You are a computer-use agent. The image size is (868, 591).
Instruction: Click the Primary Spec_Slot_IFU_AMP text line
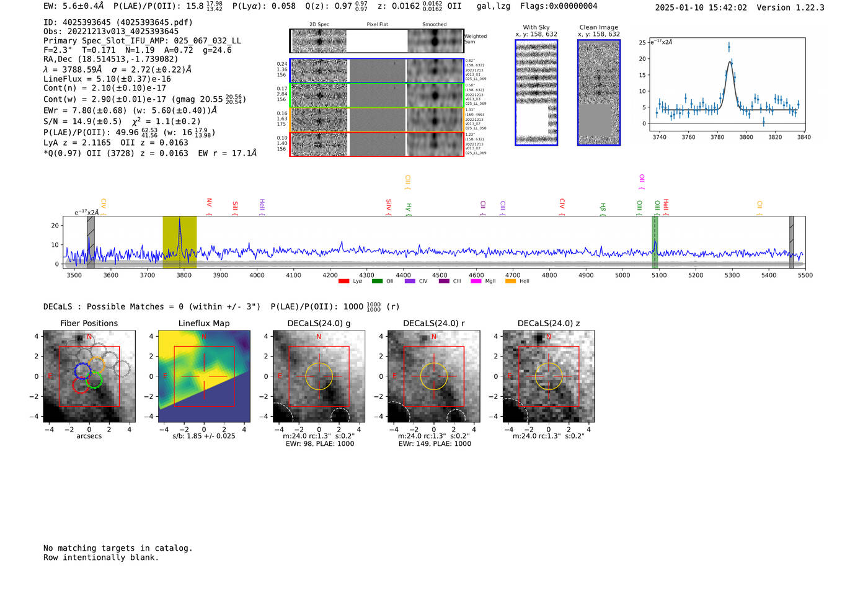(142, 41)
